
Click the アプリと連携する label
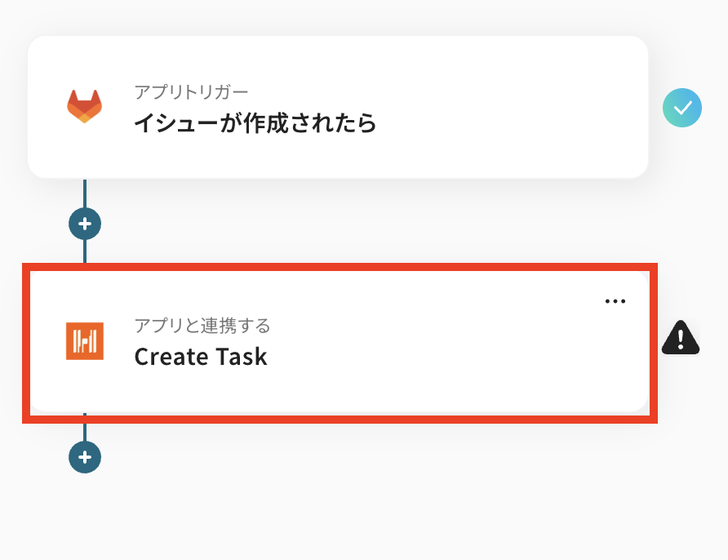pyautogui.click(x=202, y=326)
